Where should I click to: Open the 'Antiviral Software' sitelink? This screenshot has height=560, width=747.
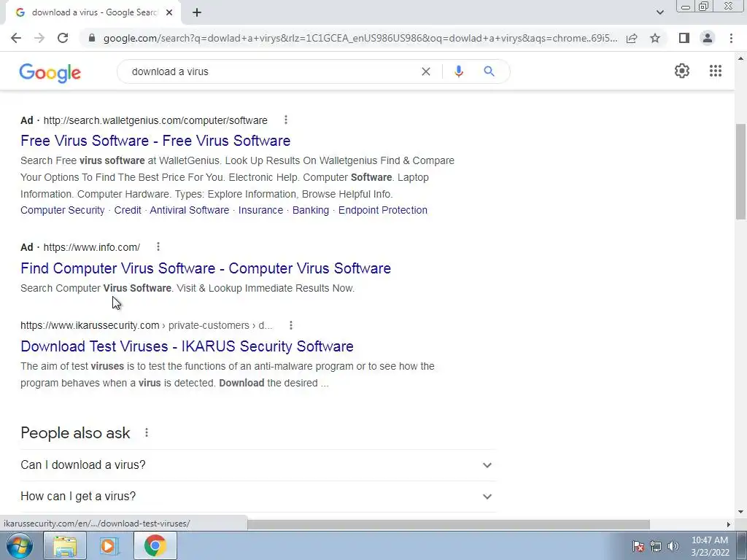[190, 210]
